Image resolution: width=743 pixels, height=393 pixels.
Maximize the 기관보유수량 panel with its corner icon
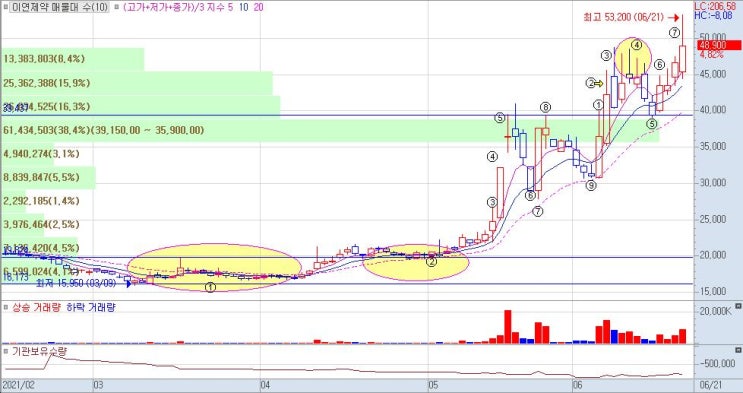click(x=738, y=350)
